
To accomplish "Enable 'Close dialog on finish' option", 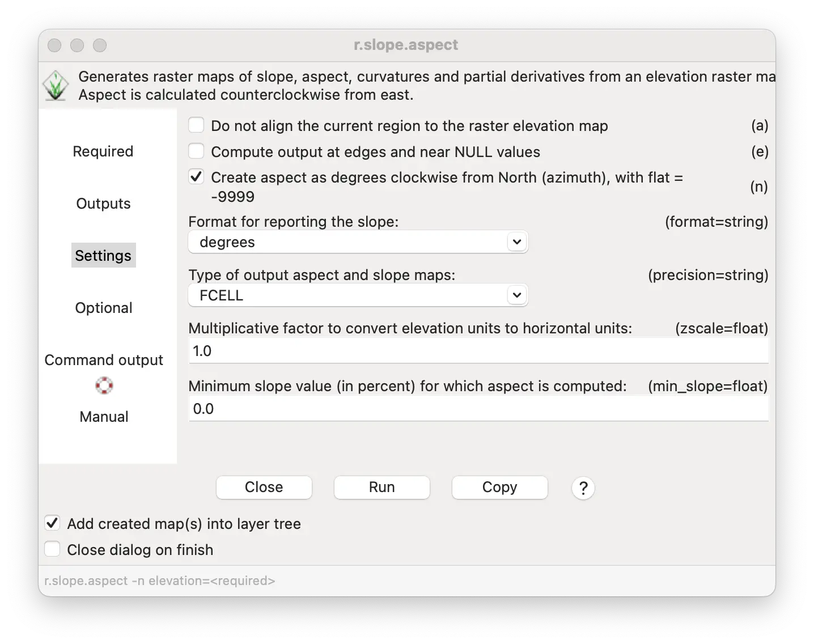I will tap(52, 549).
